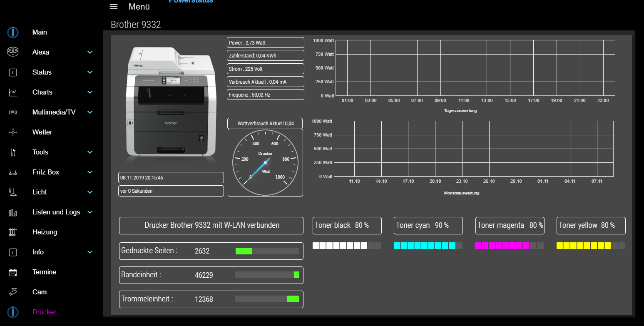Open the Wetter menu entry

tap(42, 132)
